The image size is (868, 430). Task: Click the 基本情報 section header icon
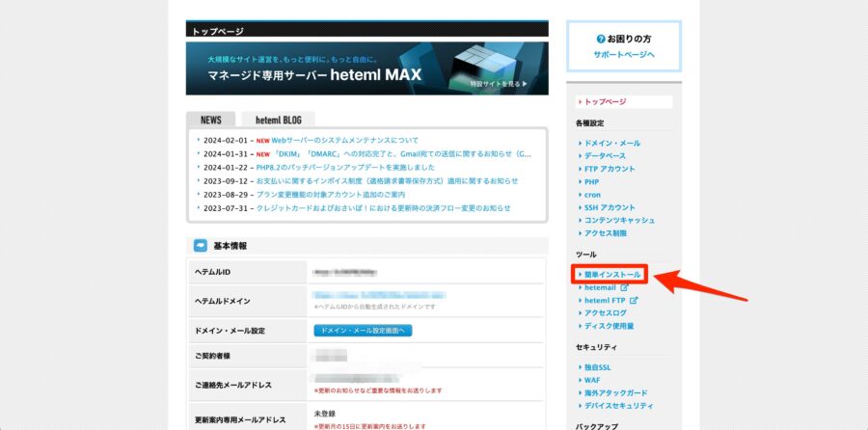tap(201, 246)
